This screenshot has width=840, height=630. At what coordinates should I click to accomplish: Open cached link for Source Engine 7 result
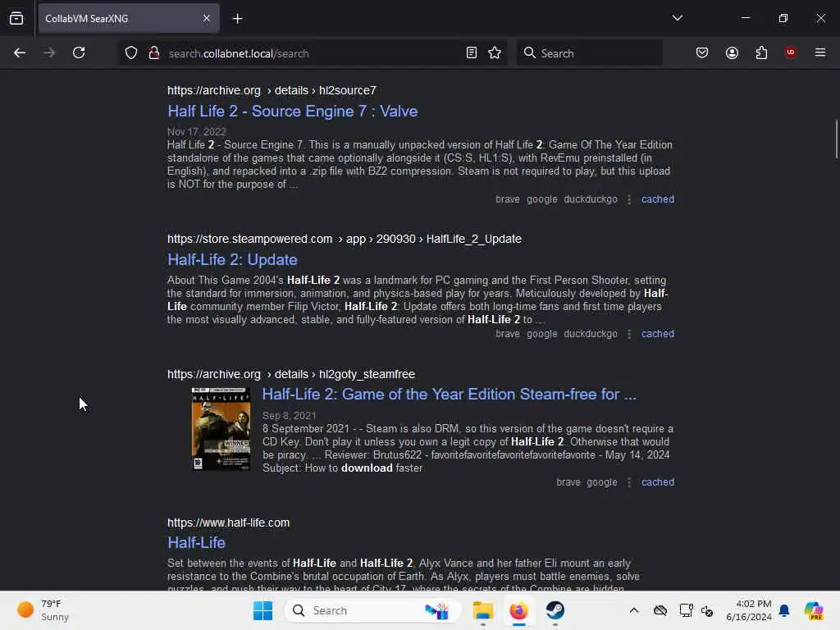pos(657,199)
